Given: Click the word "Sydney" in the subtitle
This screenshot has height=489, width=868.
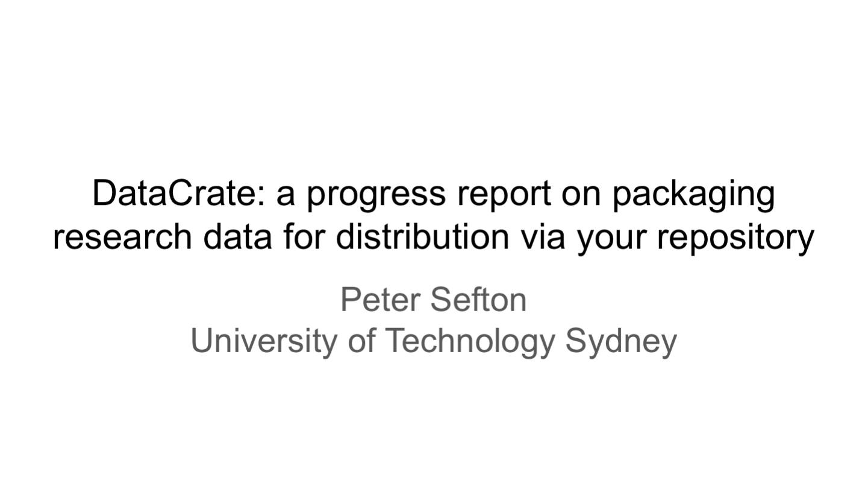Looking at the screenshot, I should pos(621,342).
